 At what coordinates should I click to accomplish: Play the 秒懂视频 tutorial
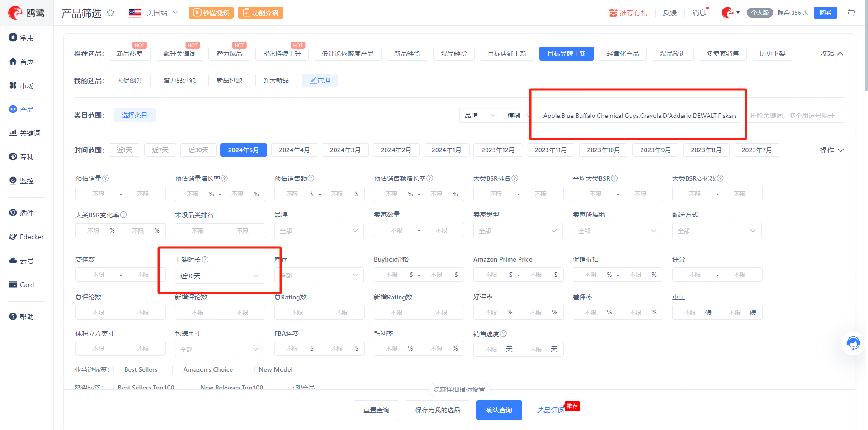coord(211,13)
